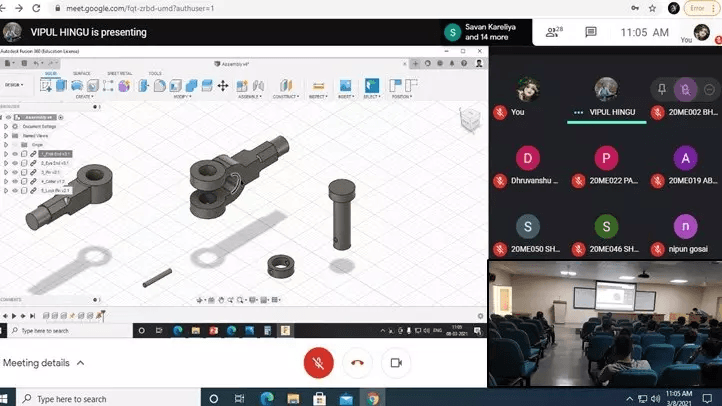
Task: Toggle visibility of 4_Collar component
Action: point(15,181)
